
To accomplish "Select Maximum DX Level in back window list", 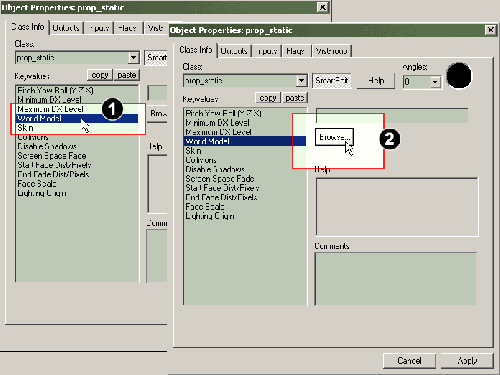I will coord(77,109).
